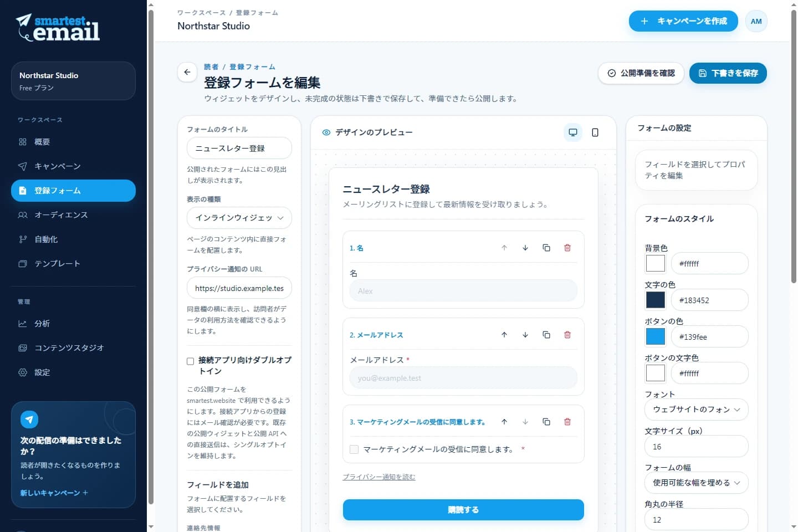Viewport: 798px width, 532px height.
Task: Delete the 名 field
Action: pyautogui.click(x=567, y=248)
